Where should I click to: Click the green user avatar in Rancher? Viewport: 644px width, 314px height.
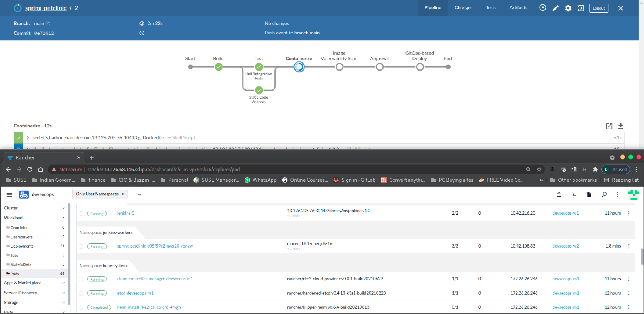(634, 194)
